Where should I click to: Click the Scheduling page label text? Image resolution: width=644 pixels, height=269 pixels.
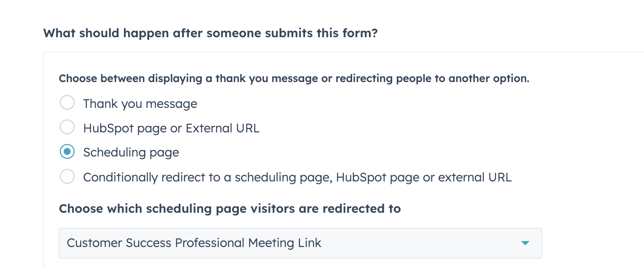click(131, 152)
